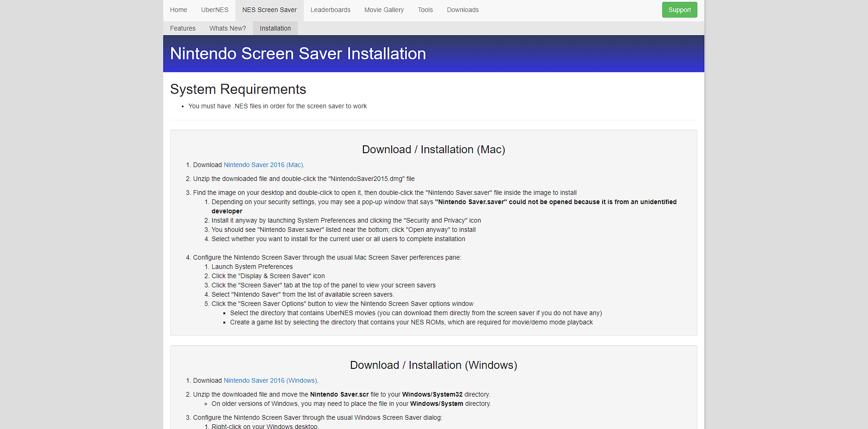
Task: Click the 'Right-click on your Windows desktop' step
Action: pyautogui.click(x=265, y=426)
